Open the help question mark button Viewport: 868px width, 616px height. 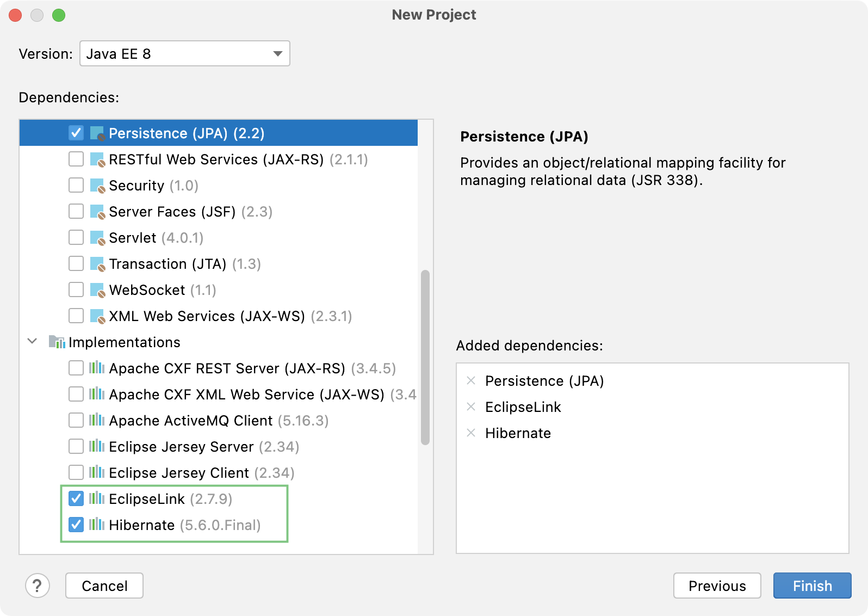(38, 586)
